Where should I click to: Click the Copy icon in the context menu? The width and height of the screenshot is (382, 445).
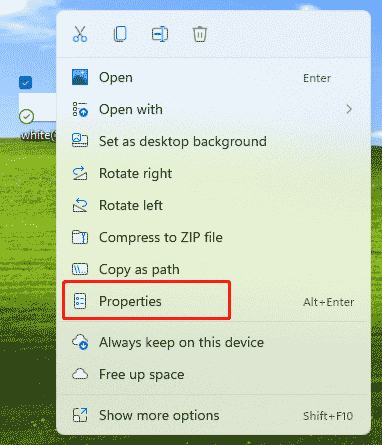coord(120,34)
